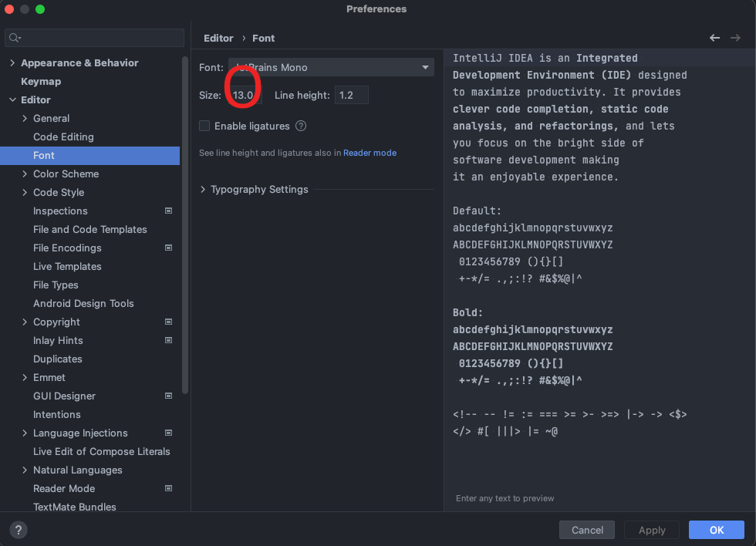Expand the Emmet node

[x=25, y=377]
